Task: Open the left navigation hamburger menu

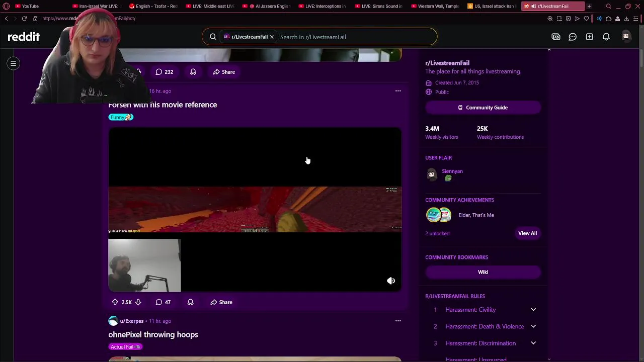Action: pos(14,63)
